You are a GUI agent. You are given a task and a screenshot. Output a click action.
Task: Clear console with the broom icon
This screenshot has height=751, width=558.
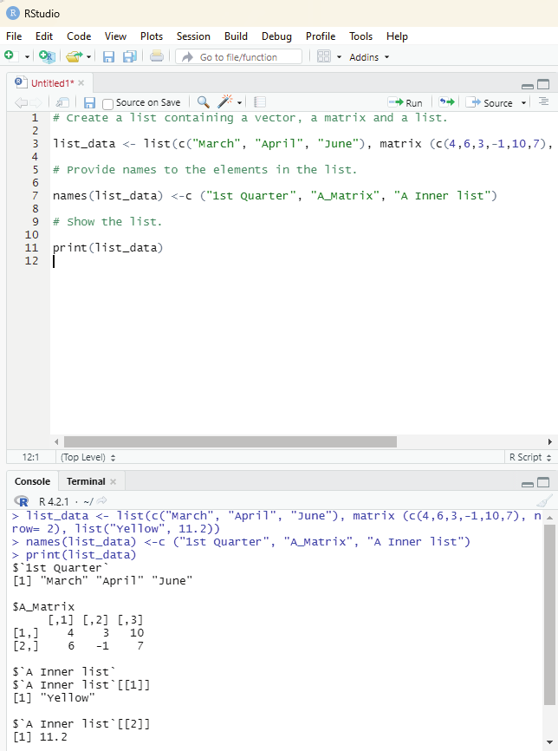544,501
